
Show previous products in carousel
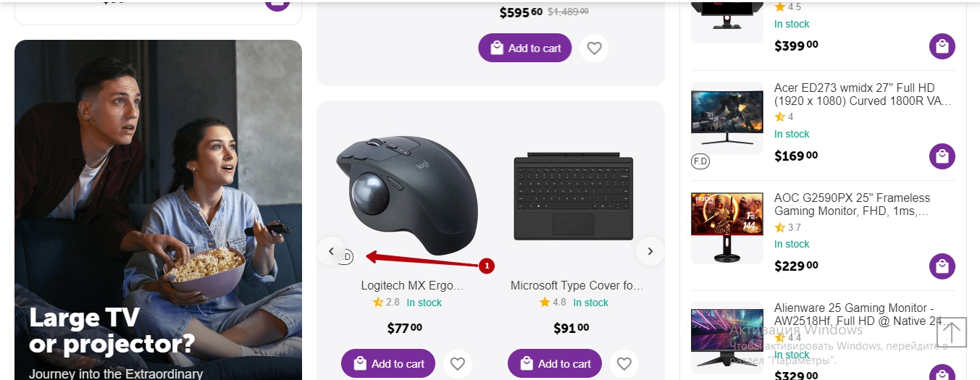tap(331, 251)
